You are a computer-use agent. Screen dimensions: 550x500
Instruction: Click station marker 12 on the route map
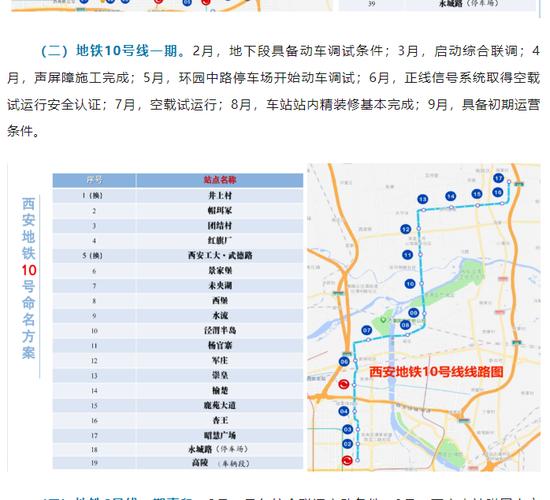[405, 229]
